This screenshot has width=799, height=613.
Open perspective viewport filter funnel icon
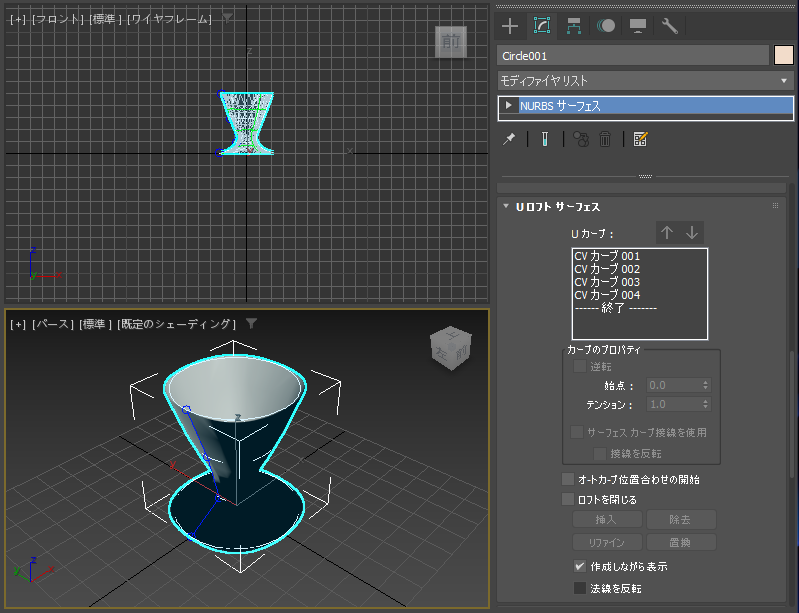[x=251, y=324]
